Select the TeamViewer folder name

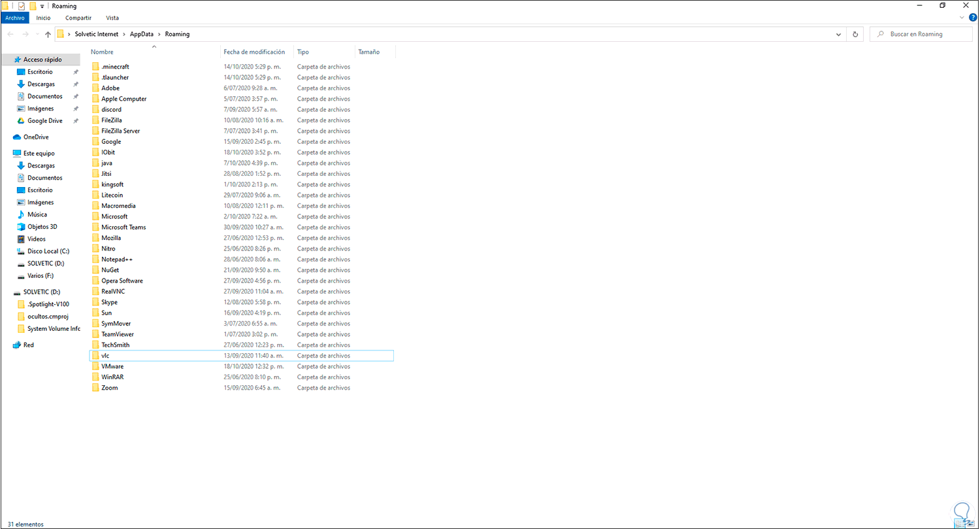[118, 334]
